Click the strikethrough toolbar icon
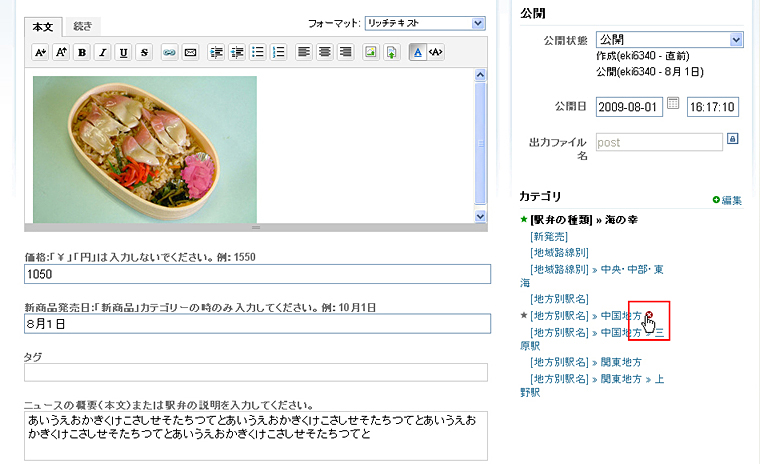The image size is (760, 464). (x=144, y=52)
